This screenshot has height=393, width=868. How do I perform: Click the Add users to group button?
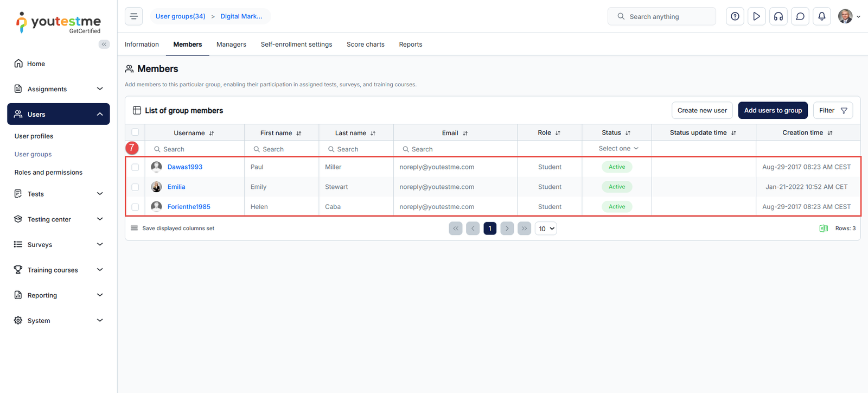773,110
